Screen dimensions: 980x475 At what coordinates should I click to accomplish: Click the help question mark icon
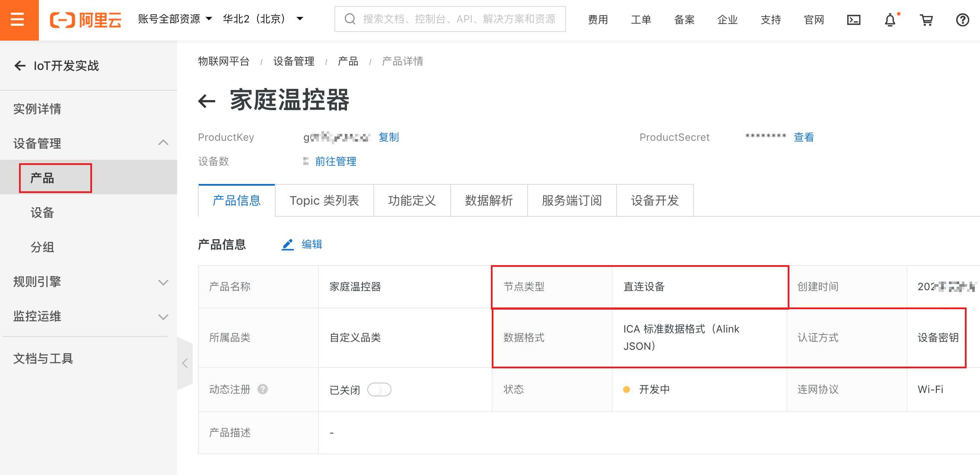962,20
